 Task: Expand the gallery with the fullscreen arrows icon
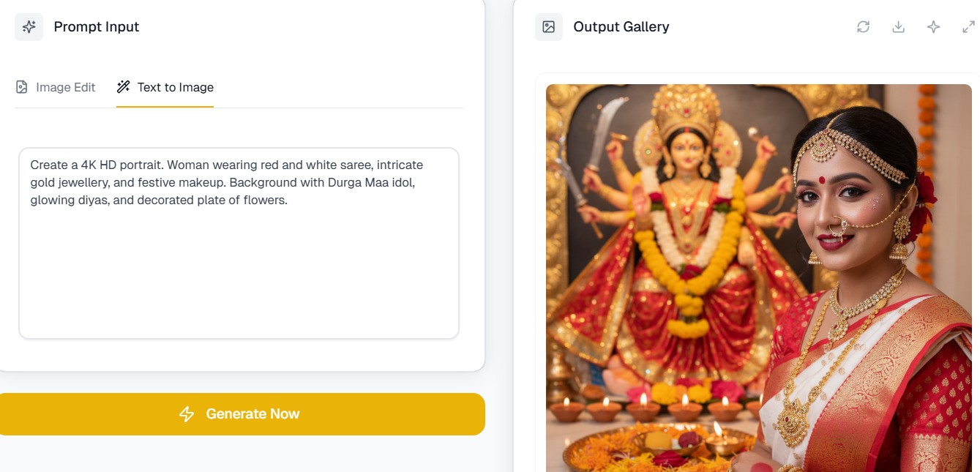tap(968, 27)
